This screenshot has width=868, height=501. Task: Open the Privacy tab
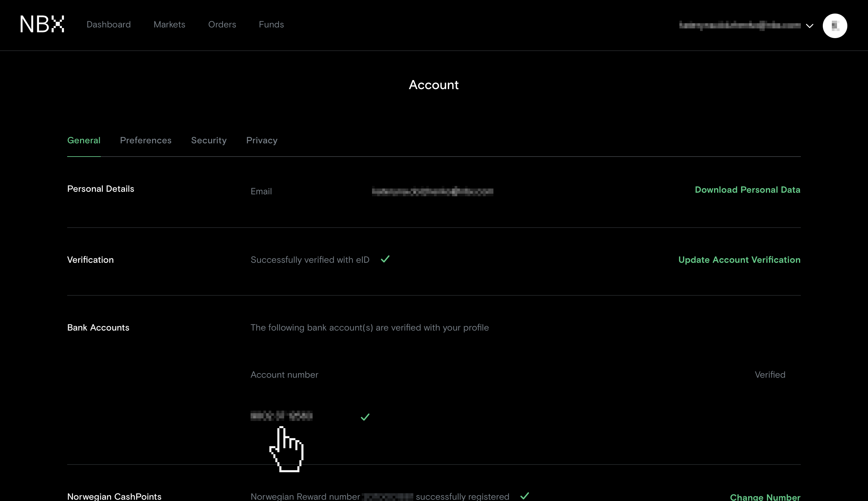click(262, 140)
